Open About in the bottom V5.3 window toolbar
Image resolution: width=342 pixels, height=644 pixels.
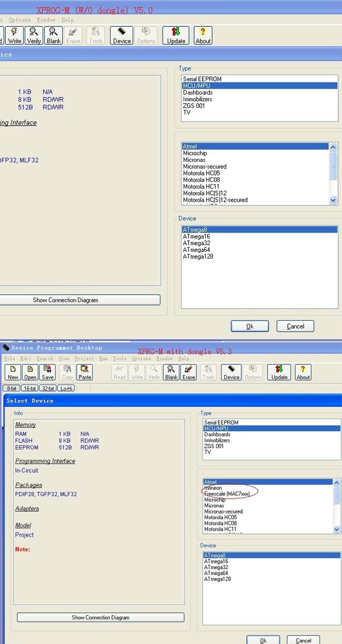tap(303, 372)
